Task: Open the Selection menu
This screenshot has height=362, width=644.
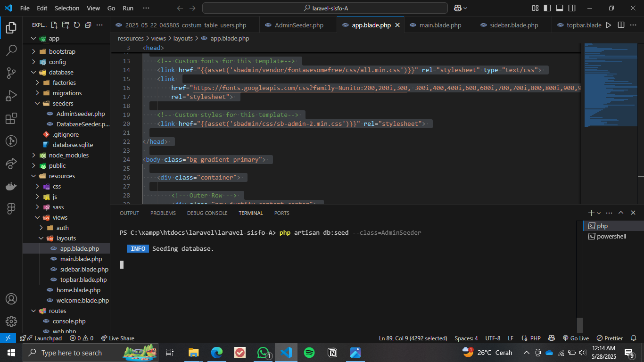Action: click(67, 8)
